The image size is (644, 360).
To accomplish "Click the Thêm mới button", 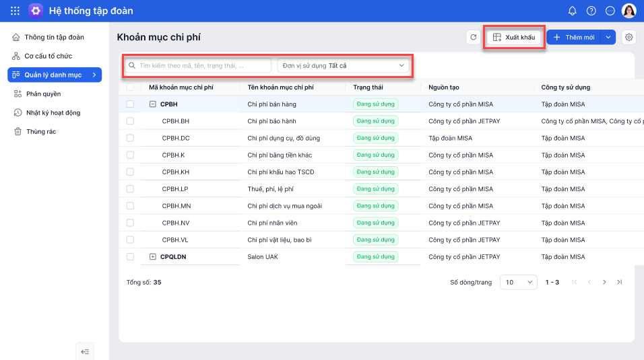I will point(574,38).
